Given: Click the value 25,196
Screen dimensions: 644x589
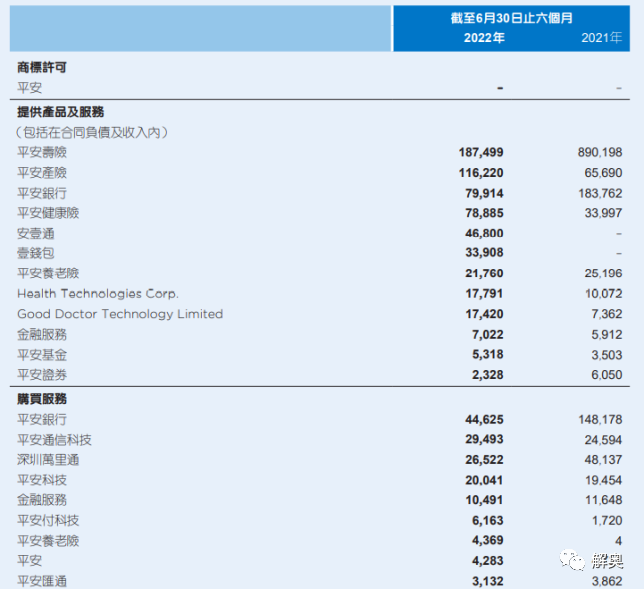Looking at the screenshot, I should [603, 273].
